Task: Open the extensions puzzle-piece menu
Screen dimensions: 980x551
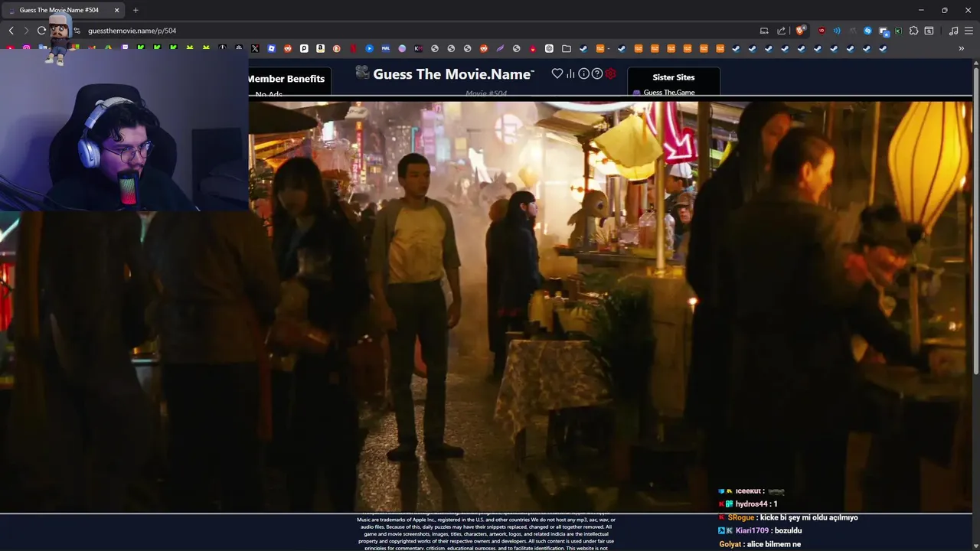Action: coord(913,31)
